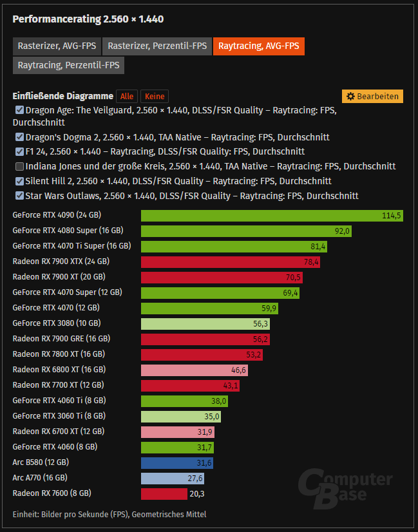Viewport: 418px width, 532px height.
Task: Click the 'GeForce RTX 4070 (12 GB)' label
Action: pyautogui.click(x=56, y=308)
